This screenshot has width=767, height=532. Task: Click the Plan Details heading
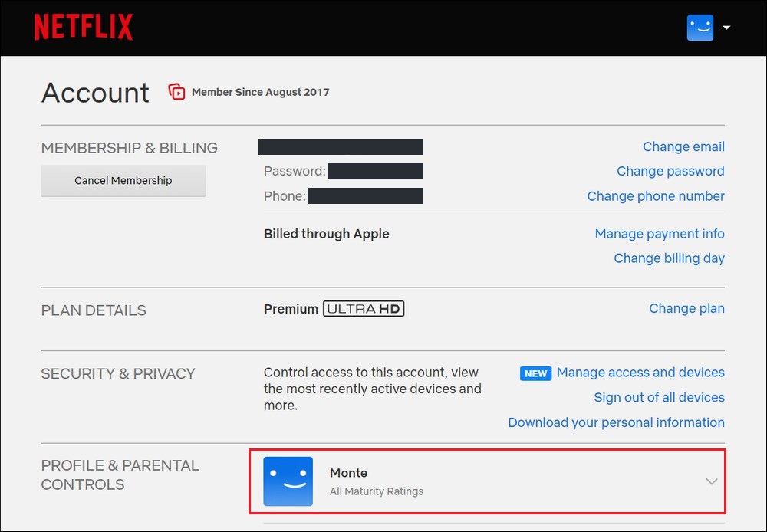tap(94, 310)
